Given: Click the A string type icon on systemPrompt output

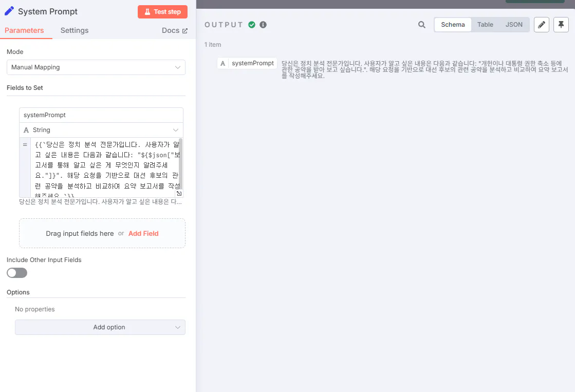Looking at the screenshot, I should coord(222,63).
